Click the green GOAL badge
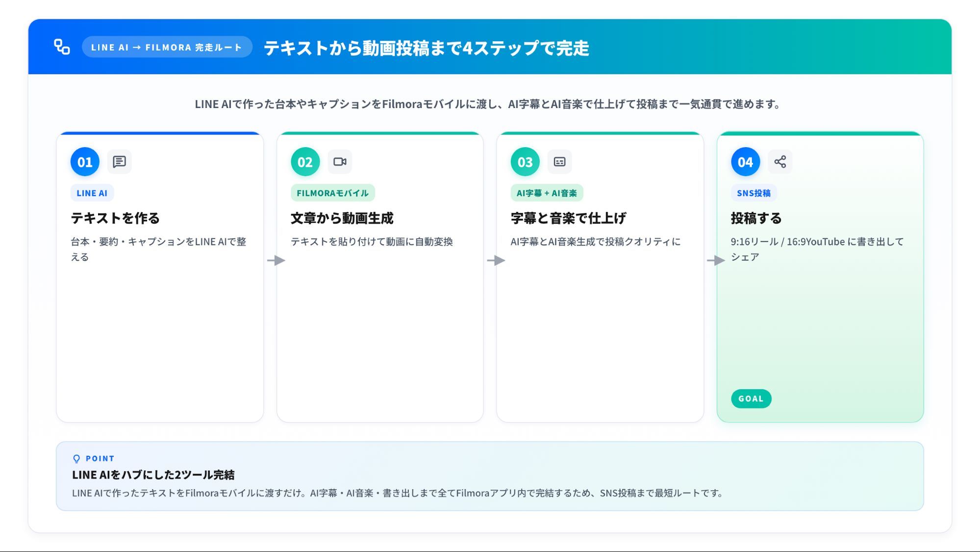Screen dimensions: 980x552 point(751,398)
